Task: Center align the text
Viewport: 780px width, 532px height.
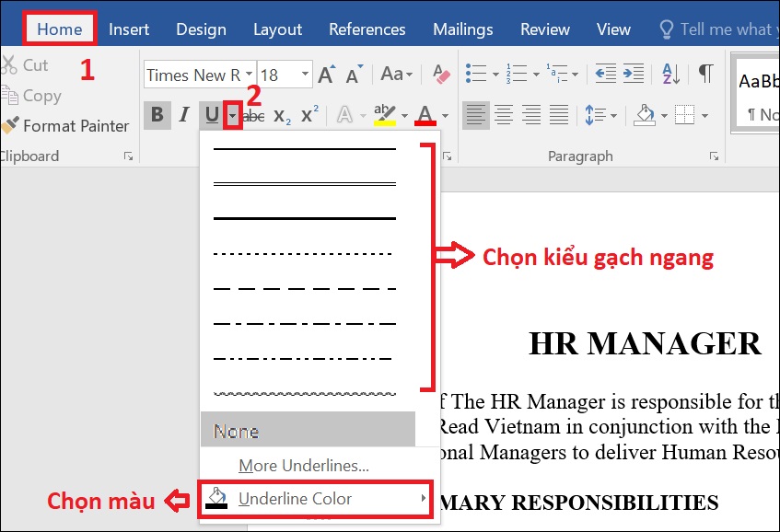Action: (504, 115)
